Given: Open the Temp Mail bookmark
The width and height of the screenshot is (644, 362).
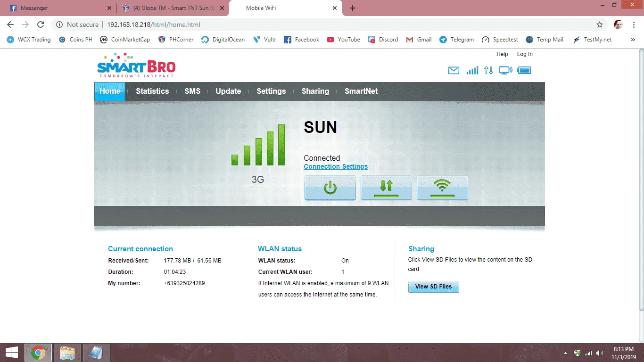Looking at the screenshot, I should 545,40.
